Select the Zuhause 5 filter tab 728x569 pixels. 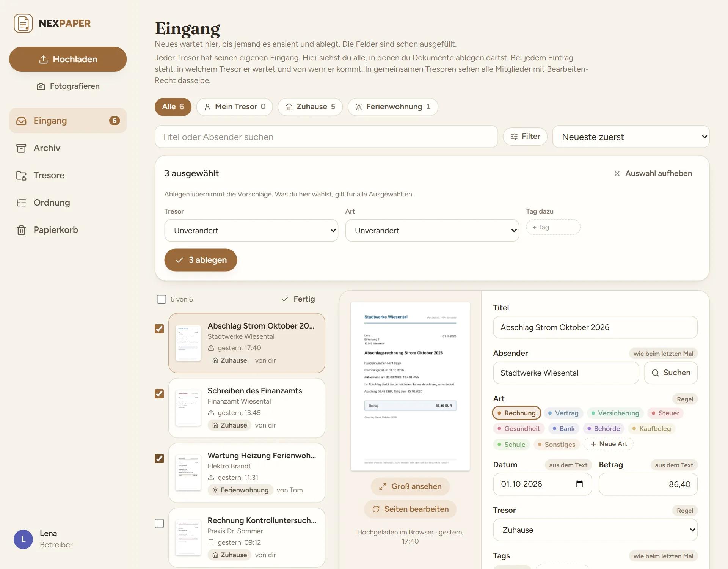point(310,107)
